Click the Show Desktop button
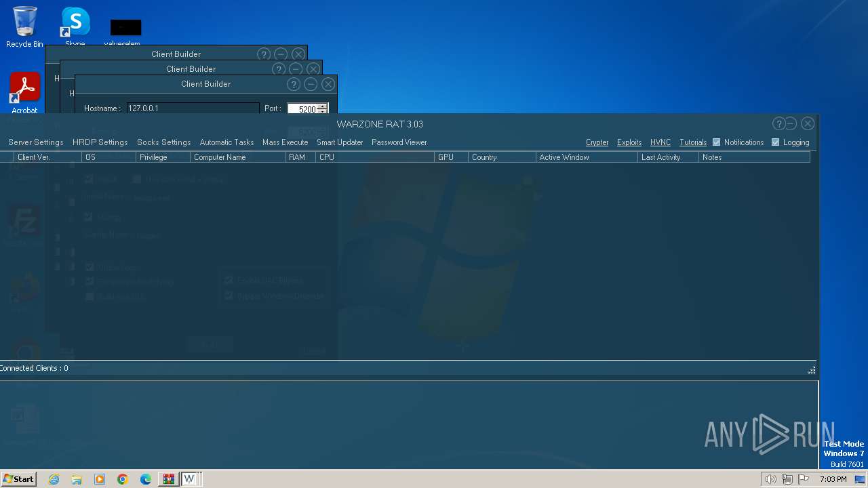The image size is (868, 488). 860,479
